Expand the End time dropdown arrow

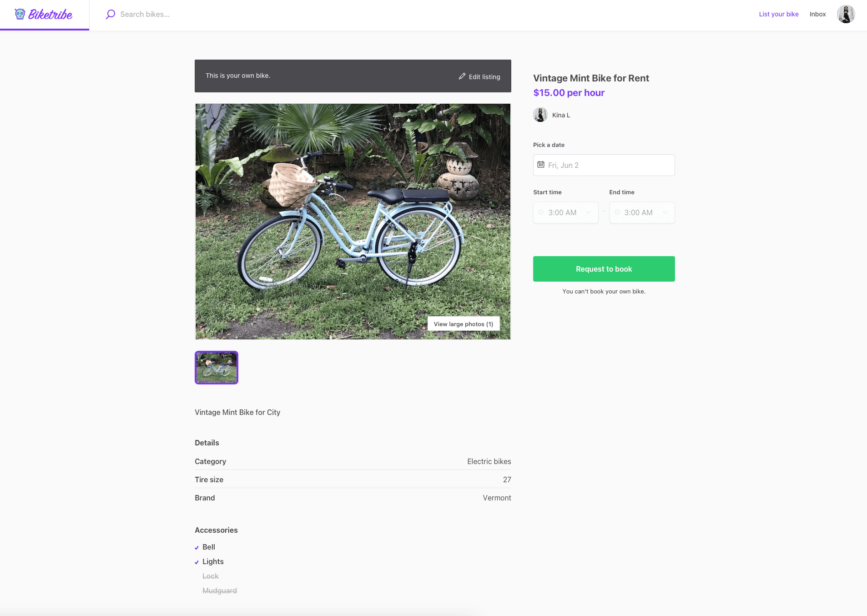point(665,212)
